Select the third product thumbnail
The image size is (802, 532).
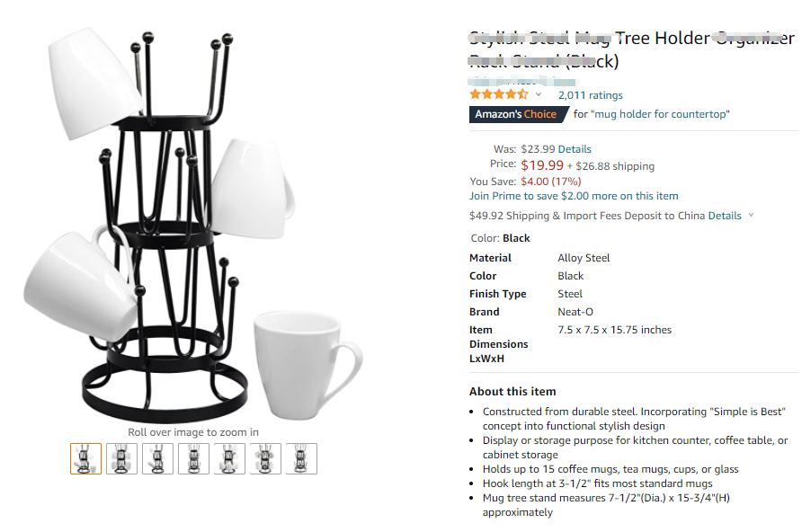coord(158,458)
